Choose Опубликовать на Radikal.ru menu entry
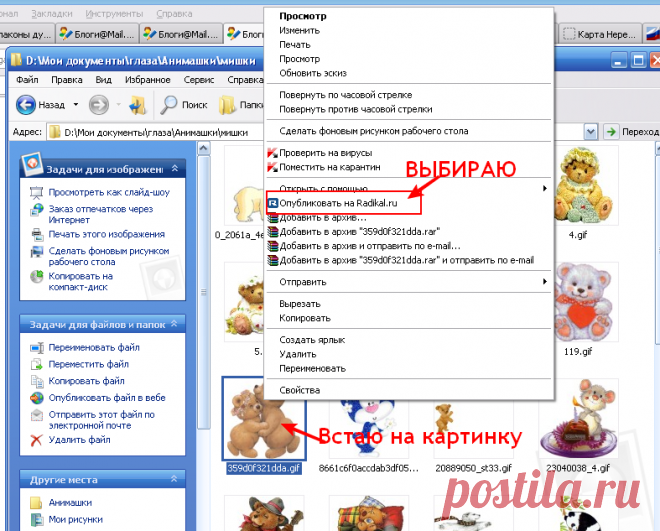Image resolution: width=660 pixels, height=531 pixels. (x=343, y=203)
